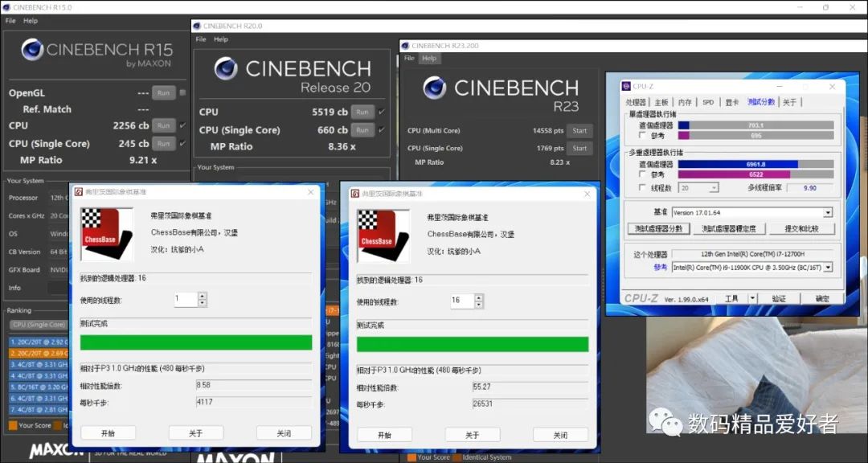Click the Cinebench Release 20 sphere logo

click(226, 68)
